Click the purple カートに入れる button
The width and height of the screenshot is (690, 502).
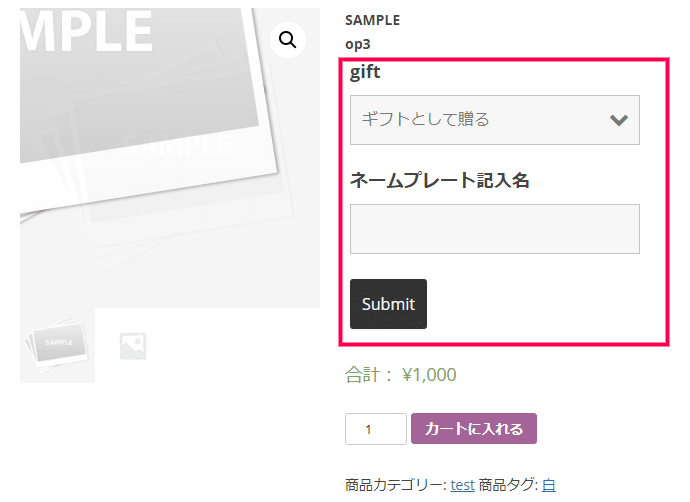click(474, 429)
